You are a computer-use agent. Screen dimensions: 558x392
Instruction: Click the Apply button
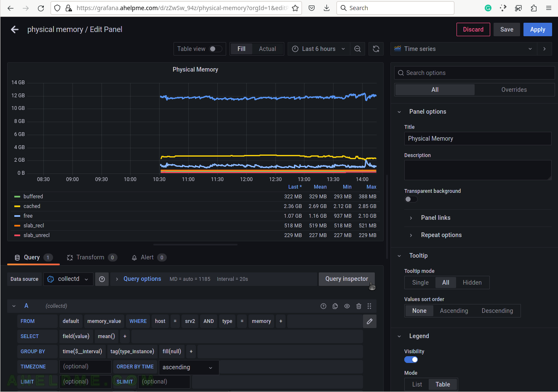click(538, 29)
